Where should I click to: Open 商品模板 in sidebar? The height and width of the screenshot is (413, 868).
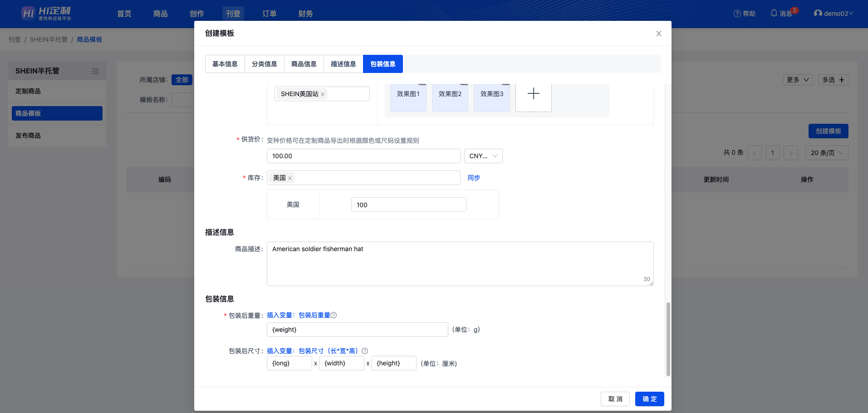57,113
